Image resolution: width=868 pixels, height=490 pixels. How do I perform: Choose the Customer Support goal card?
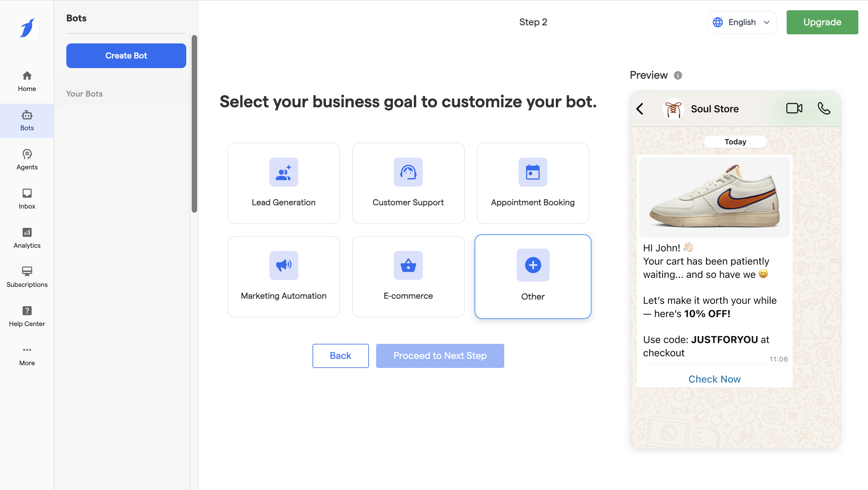(408, 183)
